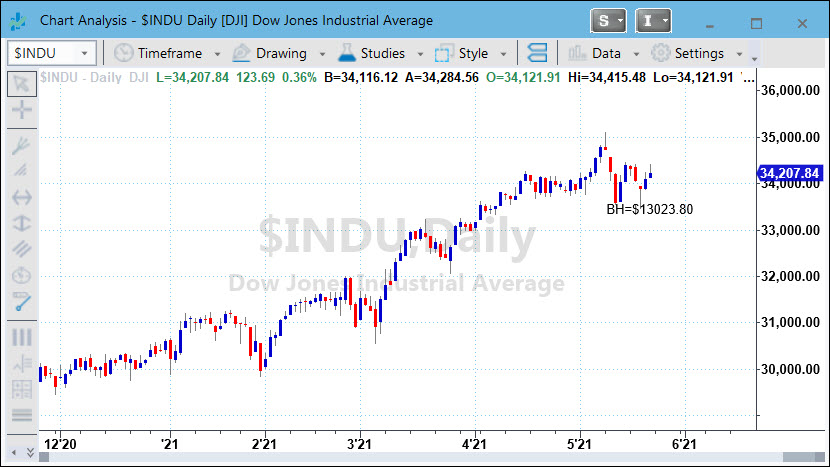
Task: Click the BH=$13023.80 chart label
Action: point(649,209)
